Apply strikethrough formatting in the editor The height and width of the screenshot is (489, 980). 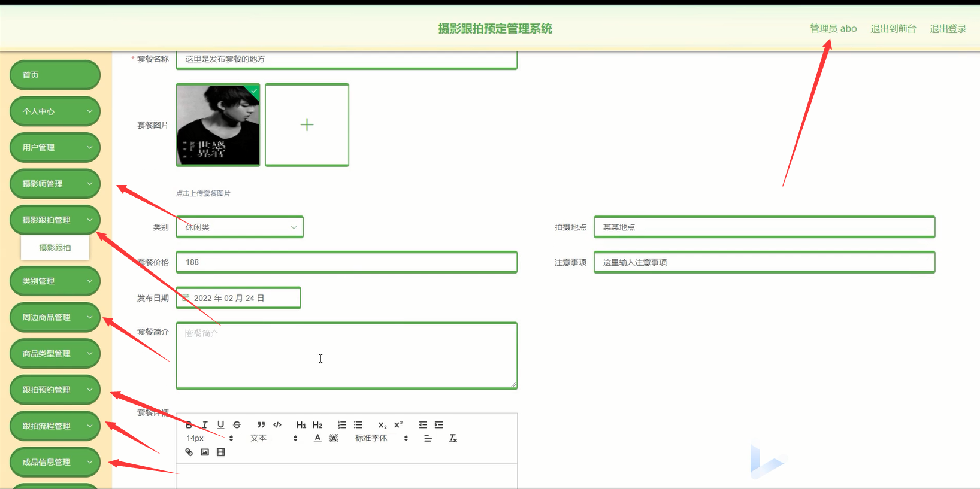pyautogui.click(x=237, y=424)
